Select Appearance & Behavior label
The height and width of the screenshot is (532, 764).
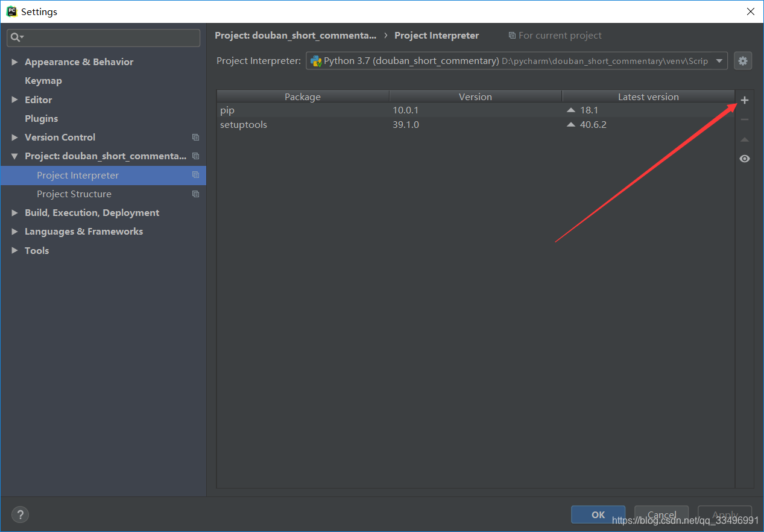79,62
